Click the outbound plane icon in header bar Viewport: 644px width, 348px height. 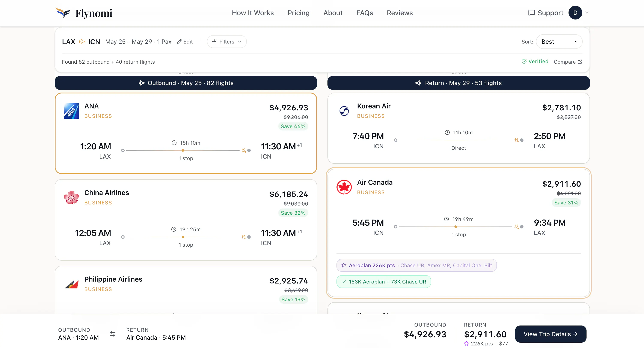[x=142, y=83]
